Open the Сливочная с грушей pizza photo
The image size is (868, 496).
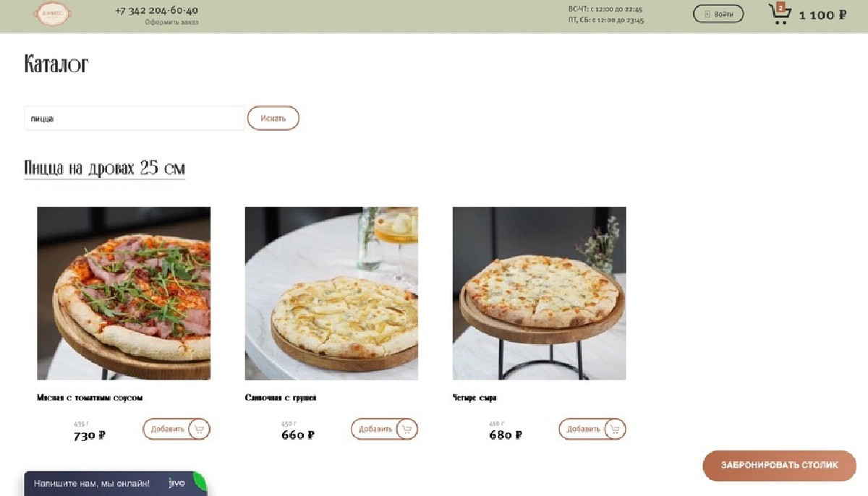[x=331, y=294]
